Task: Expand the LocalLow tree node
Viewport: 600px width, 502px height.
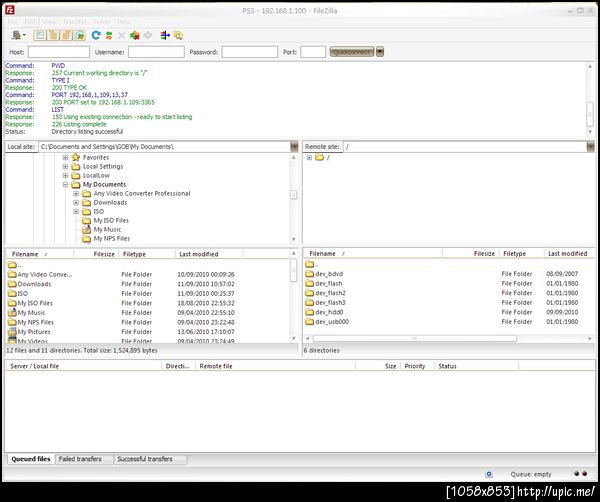Action: 65,175
